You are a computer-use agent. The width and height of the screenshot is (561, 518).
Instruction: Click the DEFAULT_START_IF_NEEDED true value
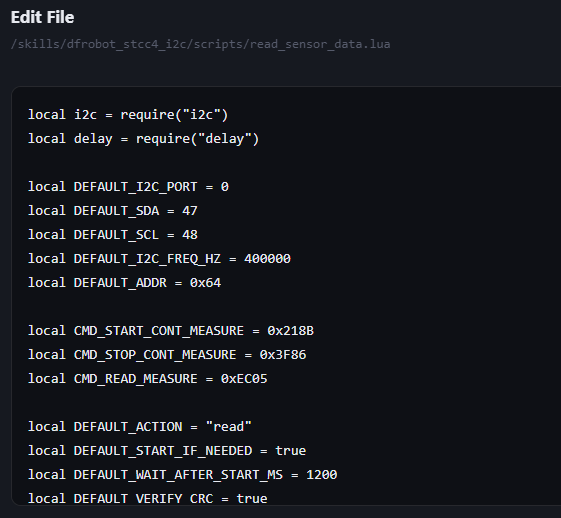[290, 450]
